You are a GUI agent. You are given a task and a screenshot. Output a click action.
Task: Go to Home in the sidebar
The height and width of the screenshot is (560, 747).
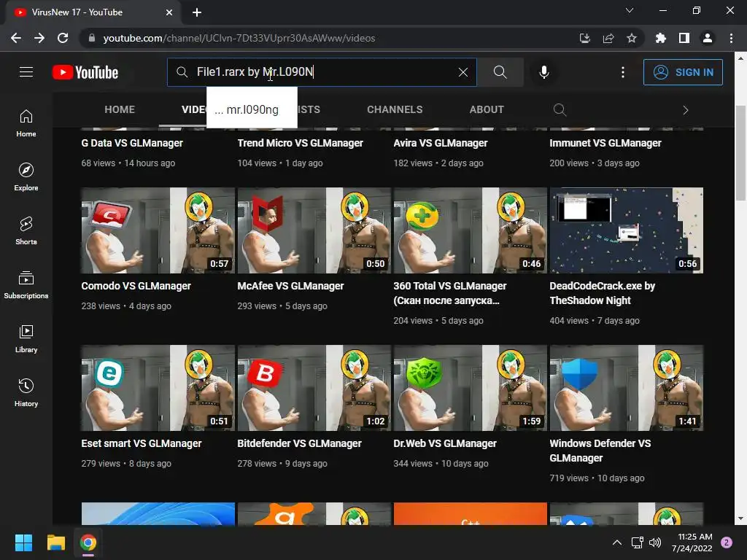click(26, 123)
